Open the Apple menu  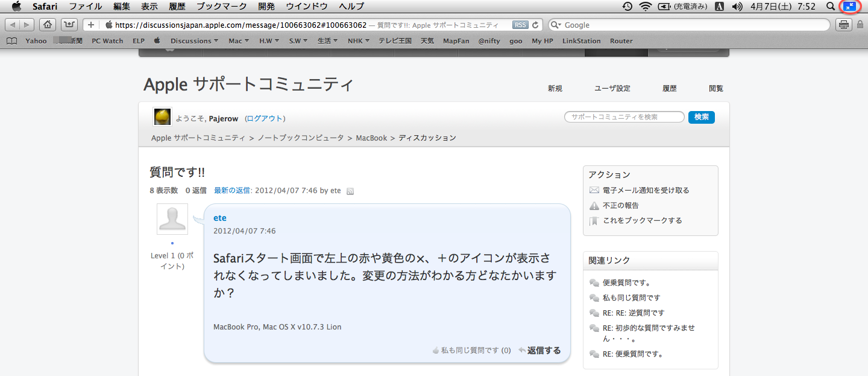point(16,6)
